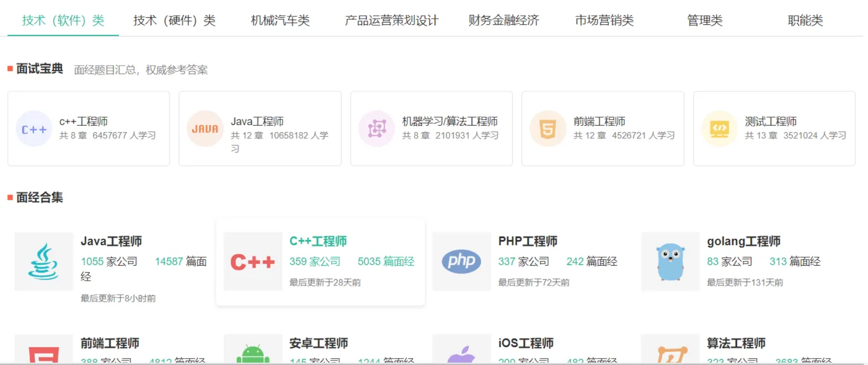
Task: Open 测试工程师 interview guide card title
Action: tap(771, 121)
